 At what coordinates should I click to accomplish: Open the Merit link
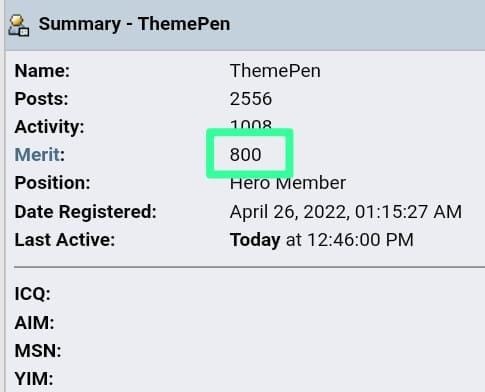38,155
